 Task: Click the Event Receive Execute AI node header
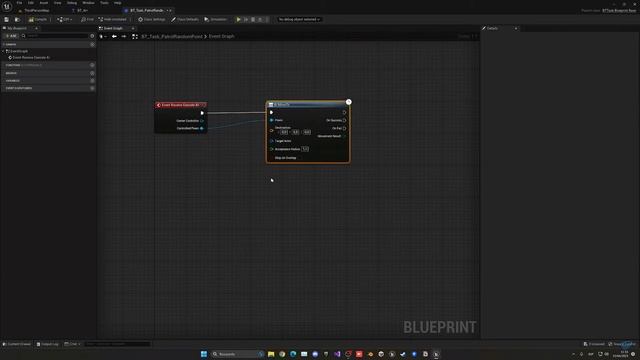(180, 105)
